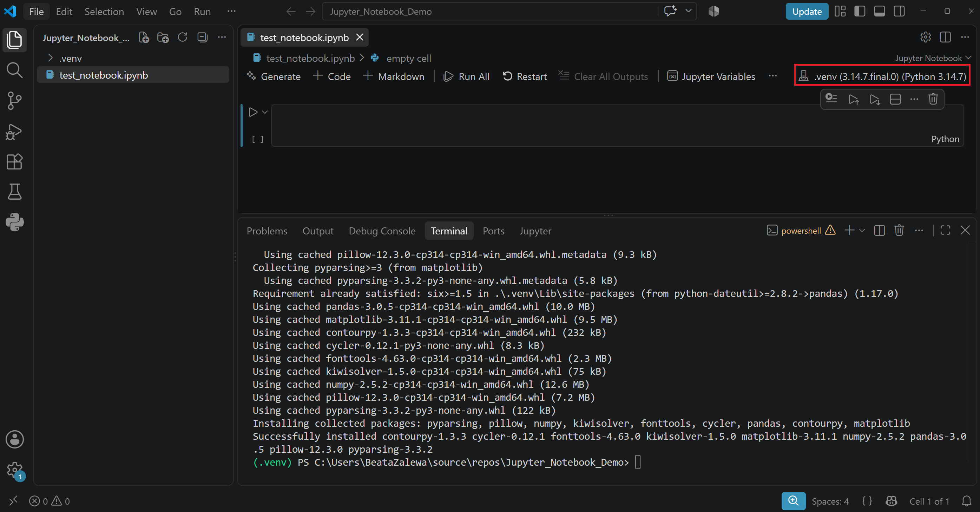Open the Source Control view
Image resolution: width=980 pixels, height=512 pixels.
coord(14,101)
